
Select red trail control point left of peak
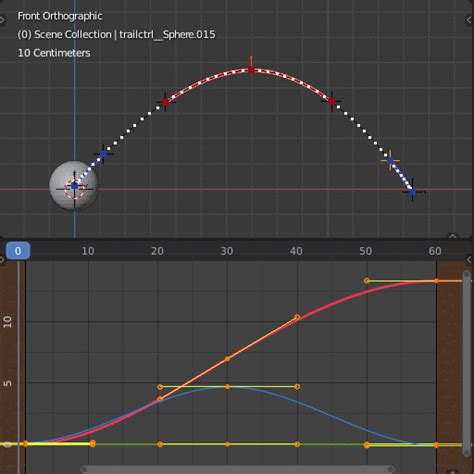pyautogui.click(x=165, y=102)
